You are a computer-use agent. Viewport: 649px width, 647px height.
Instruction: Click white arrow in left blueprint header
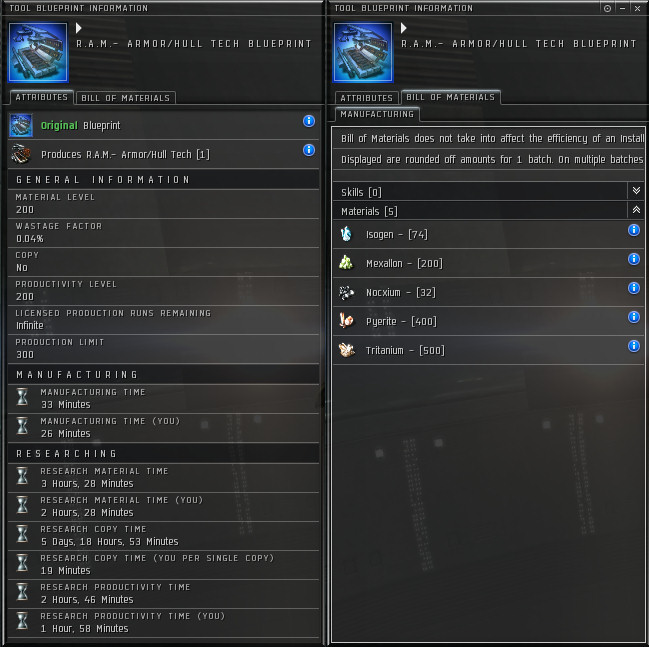(x=79, y=28)
